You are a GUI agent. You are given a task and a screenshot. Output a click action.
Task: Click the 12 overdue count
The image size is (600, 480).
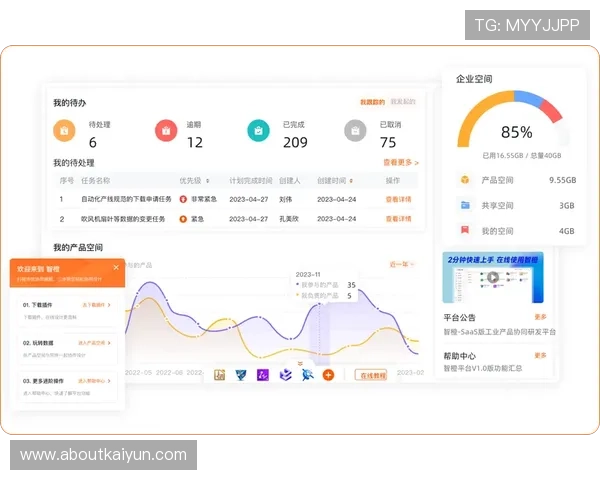(x=195, y=142)
